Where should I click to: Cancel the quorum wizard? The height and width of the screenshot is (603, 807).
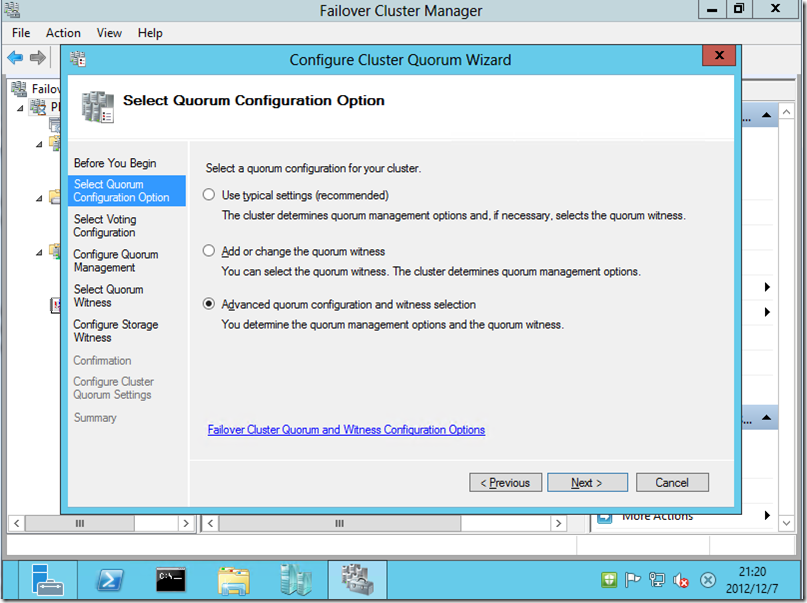click(x=672, y=483)
